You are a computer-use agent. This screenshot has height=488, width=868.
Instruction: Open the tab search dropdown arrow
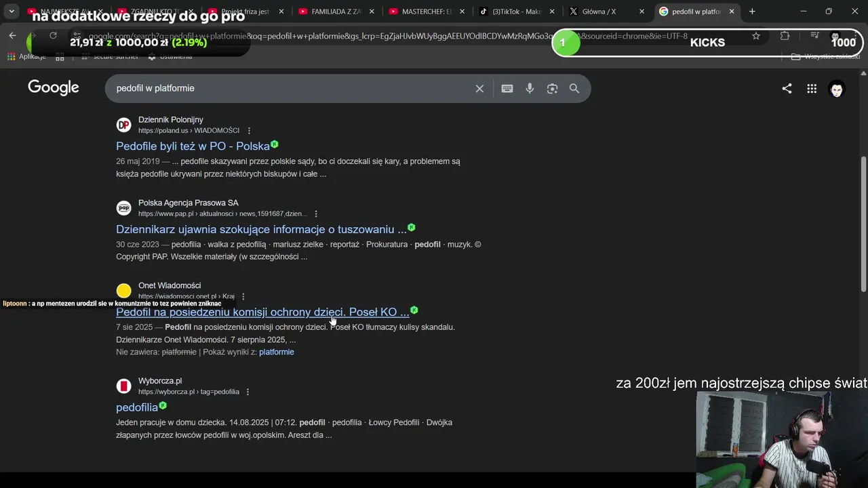(x=12, y=12)
